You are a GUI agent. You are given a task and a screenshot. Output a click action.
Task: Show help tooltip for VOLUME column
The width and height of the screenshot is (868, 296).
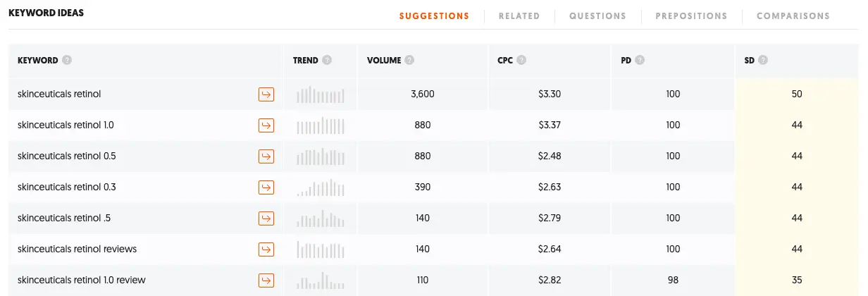[x=409, y=61]
